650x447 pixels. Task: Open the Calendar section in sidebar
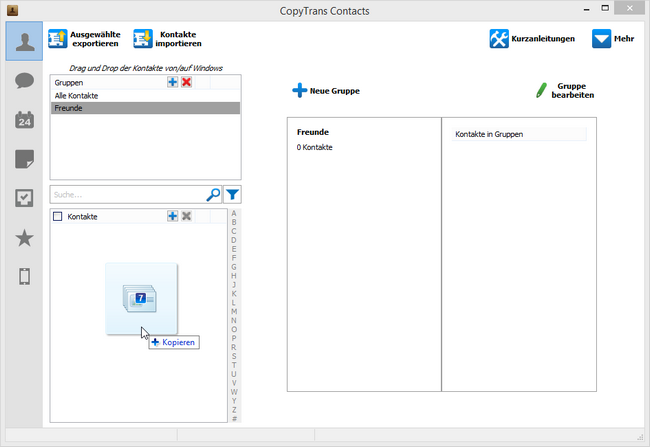point(24,120)
